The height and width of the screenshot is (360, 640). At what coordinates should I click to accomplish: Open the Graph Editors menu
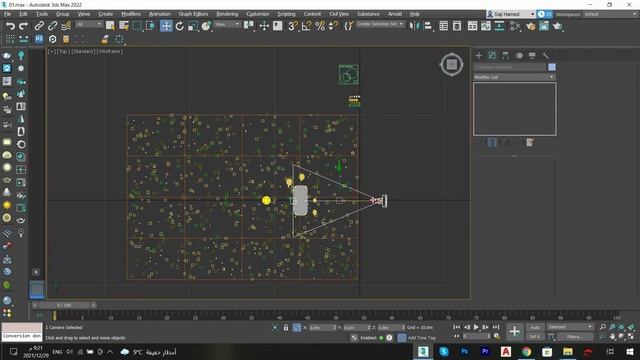pyautogui.click(x=193, y=14)
